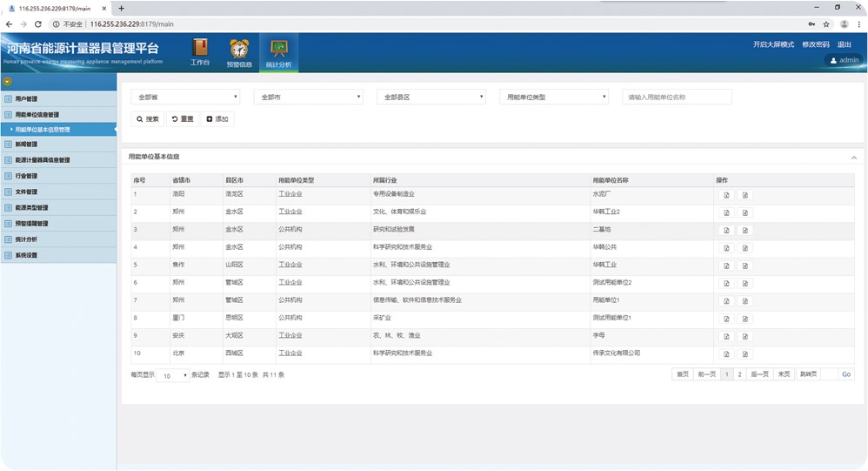Click the 工业企业 link in row 1
The height and width of the screenshot is (471, 868).
tap(290, 194)
